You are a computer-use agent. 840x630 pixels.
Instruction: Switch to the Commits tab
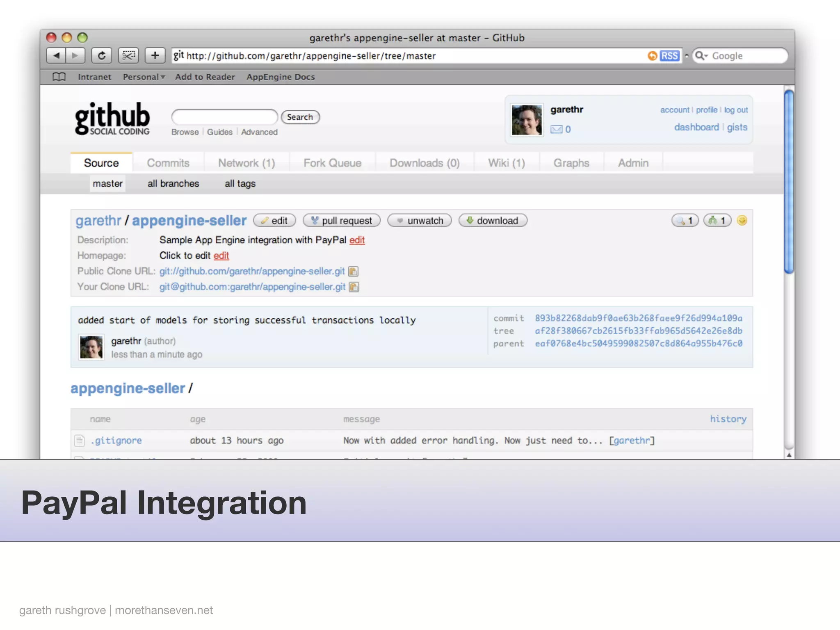tap(168, 163)
